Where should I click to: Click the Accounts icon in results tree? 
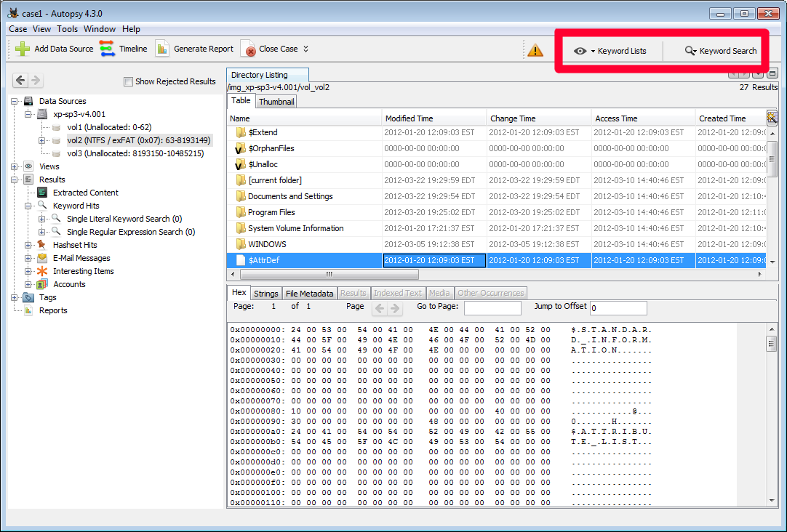coord(41,283)
